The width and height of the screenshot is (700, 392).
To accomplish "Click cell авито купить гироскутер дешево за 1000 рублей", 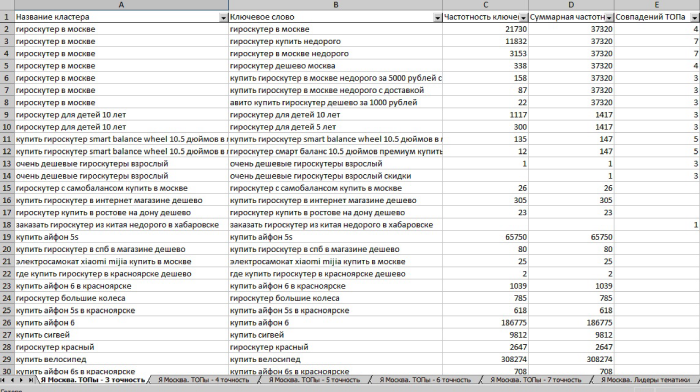I will coord(335,102).
